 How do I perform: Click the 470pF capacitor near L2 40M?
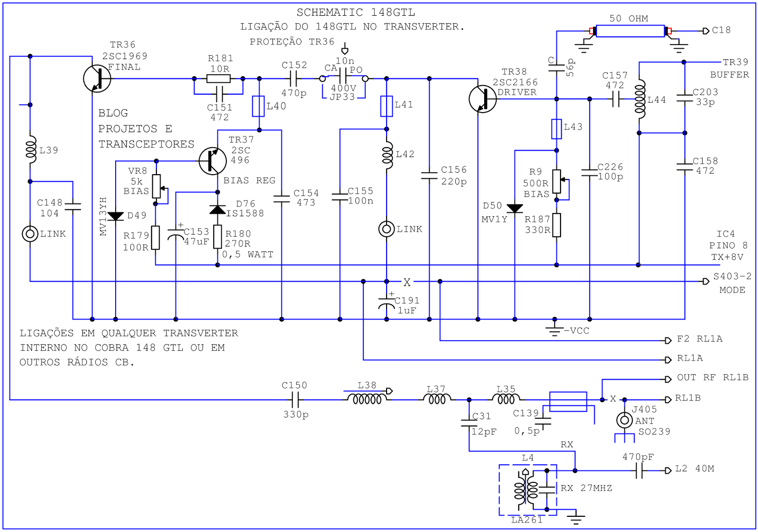click(639, 470)
